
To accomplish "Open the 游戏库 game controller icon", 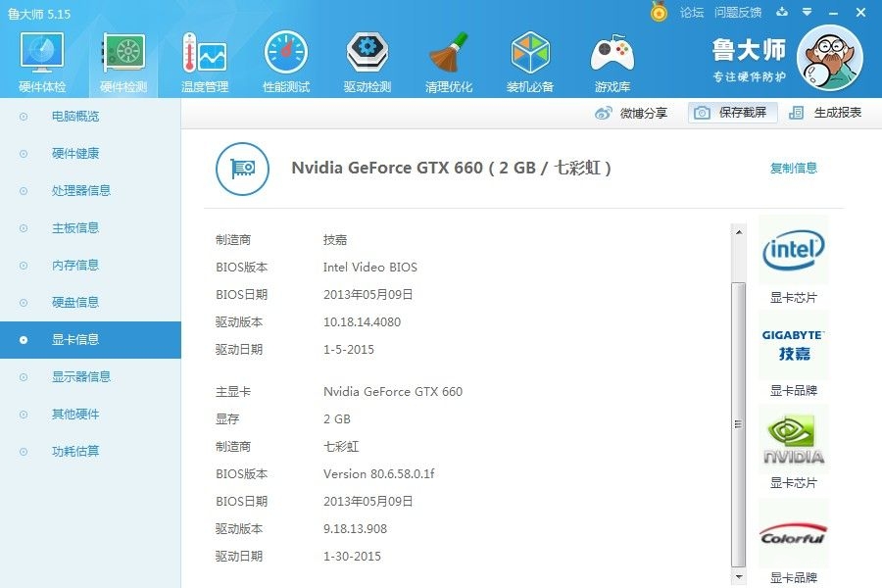I will [612, 61].
